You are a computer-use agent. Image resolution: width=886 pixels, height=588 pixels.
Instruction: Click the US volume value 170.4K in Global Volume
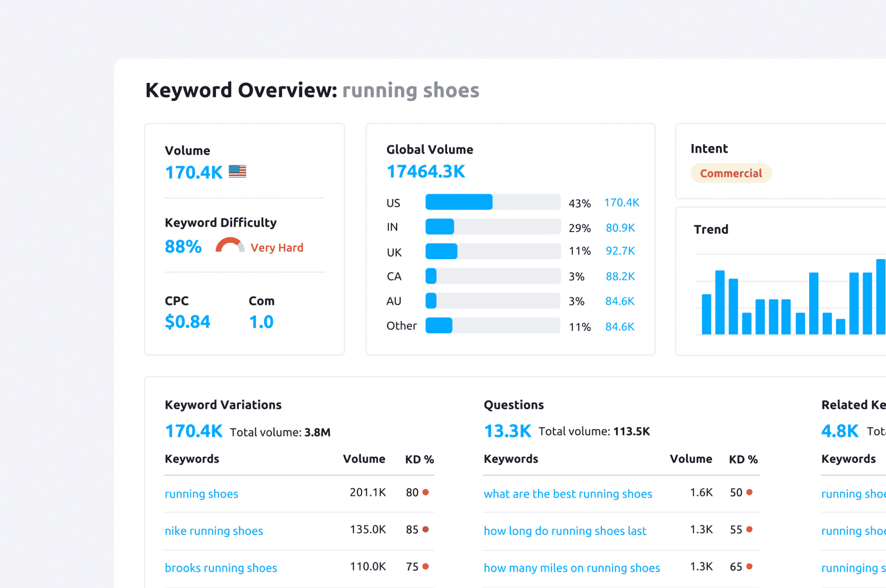pos(622,203)
